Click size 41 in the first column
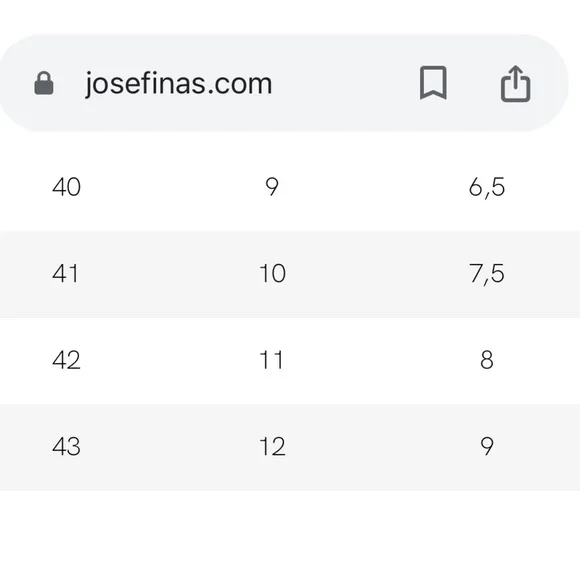This screenshot has width=580, height=580. [x=65, y=274]
